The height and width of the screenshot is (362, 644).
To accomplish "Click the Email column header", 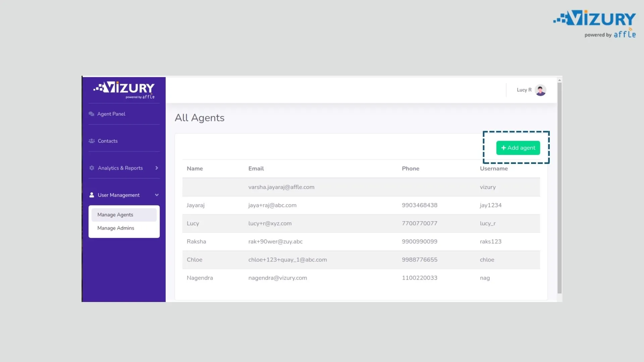I will coord(256,169).
